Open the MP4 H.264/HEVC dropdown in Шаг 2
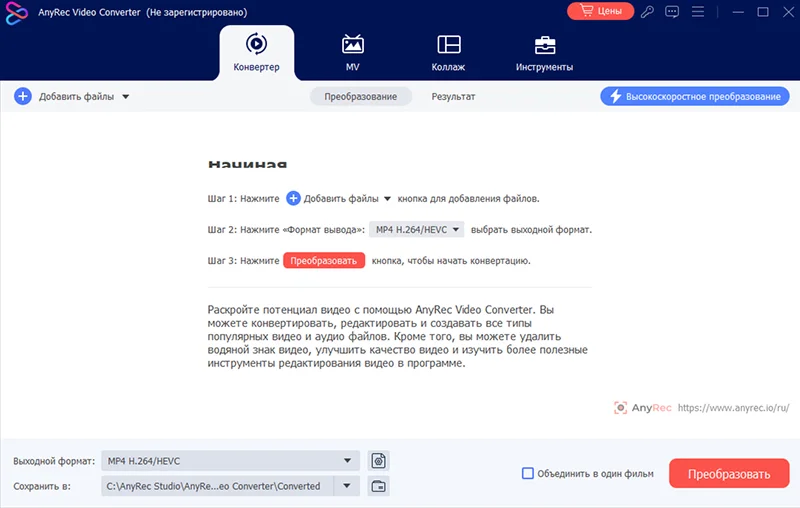 click(x=417, y=230)
